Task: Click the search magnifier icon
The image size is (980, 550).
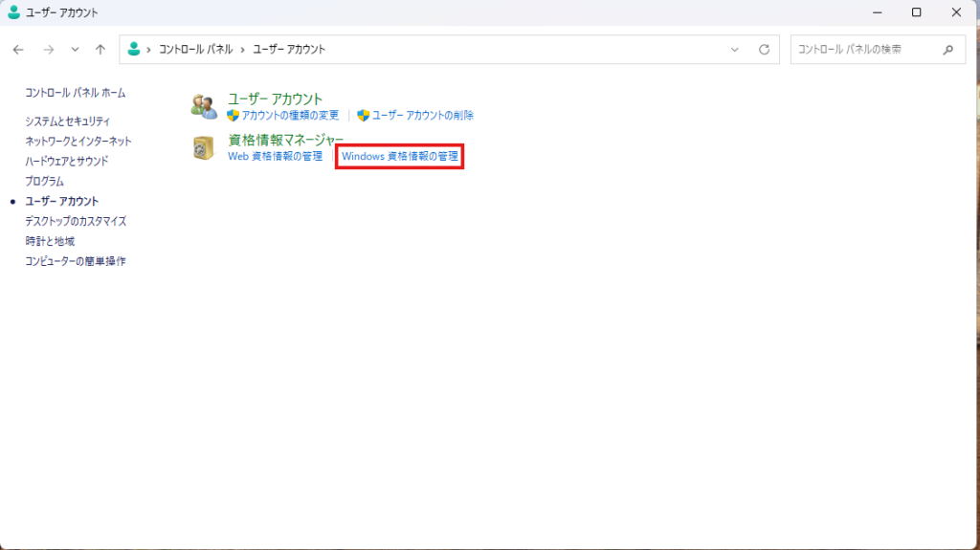Action: 948,50
